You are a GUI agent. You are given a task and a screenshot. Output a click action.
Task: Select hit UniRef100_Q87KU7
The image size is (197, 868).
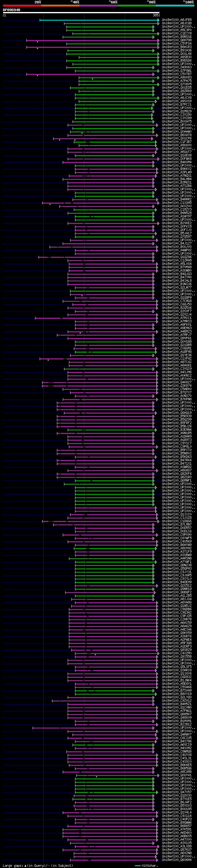click(x=177, y=850)
